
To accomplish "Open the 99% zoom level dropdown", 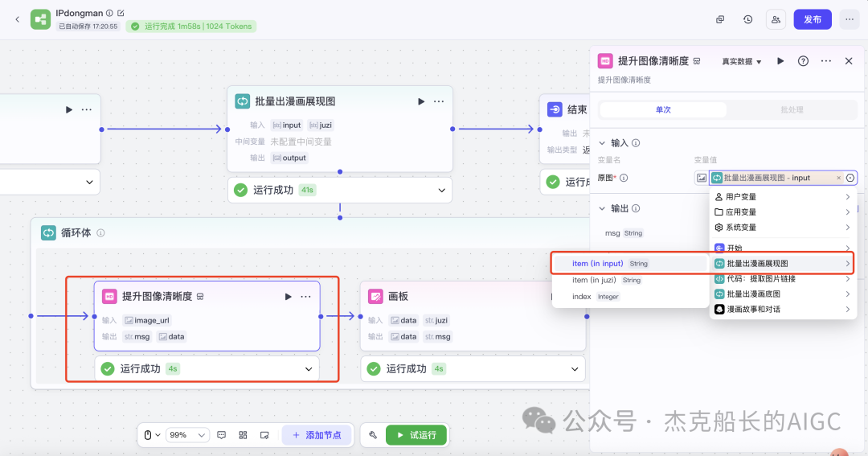I will point(187,435).
